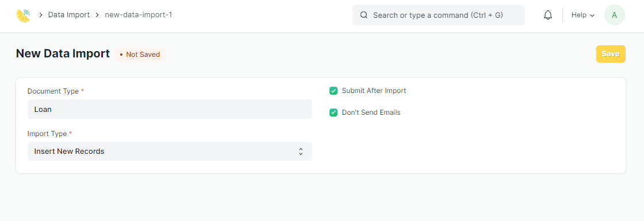Open the Document Type link field
Image resolution: width=644 pixels, height=221 pixels.
pos(170,109)
